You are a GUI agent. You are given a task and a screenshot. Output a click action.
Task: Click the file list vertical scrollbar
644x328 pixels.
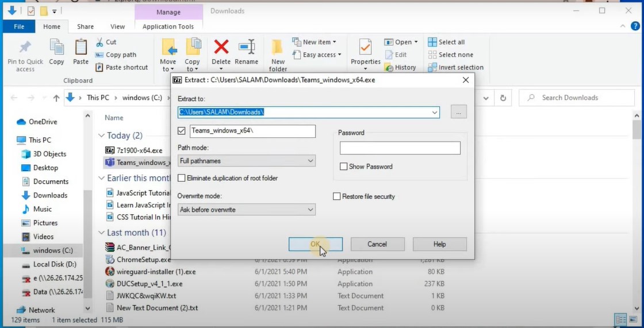point(637,172)
